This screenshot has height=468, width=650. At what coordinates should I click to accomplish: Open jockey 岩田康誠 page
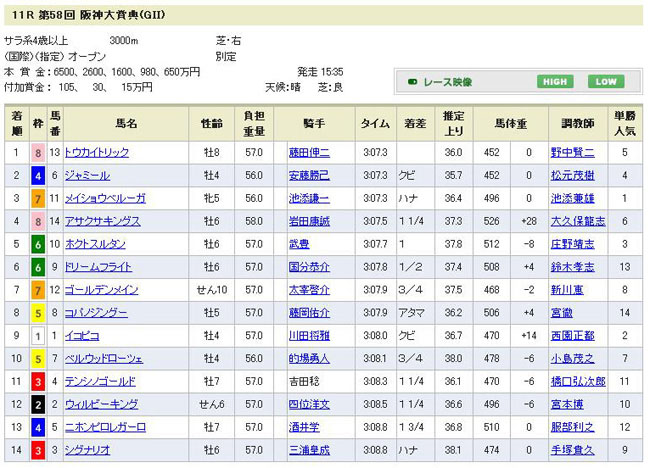pos(309,221)
